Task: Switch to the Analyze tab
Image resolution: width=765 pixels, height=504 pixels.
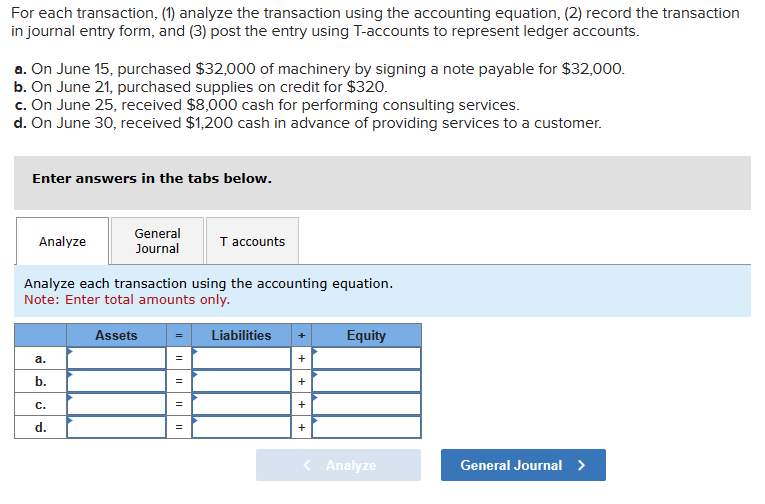Action: pos(62,241)
